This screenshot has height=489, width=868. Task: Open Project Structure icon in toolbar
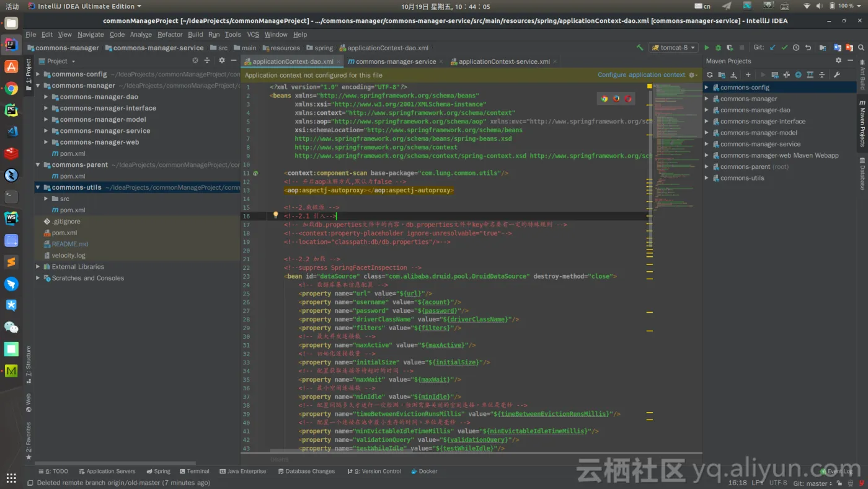[x=823, y=48]
